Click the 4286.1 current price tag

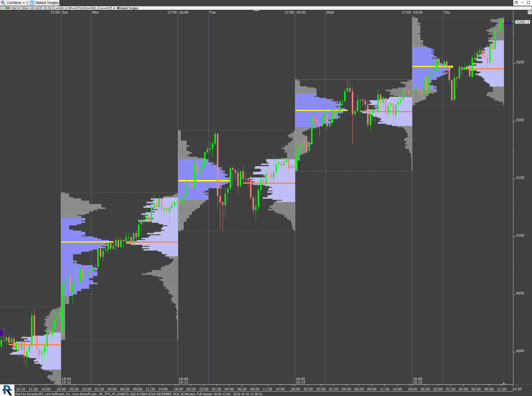point(522,22)
